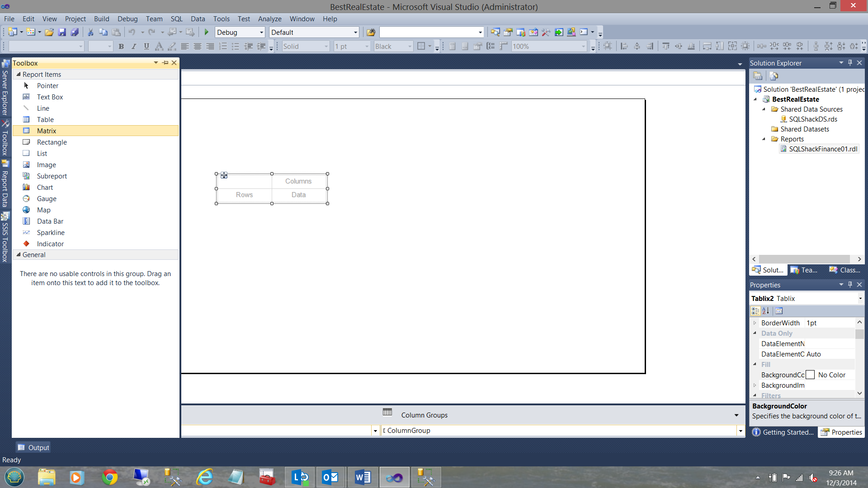Screen dimensions: 868x488
Task: Select the Chart report item
Action: click(45, 187)
